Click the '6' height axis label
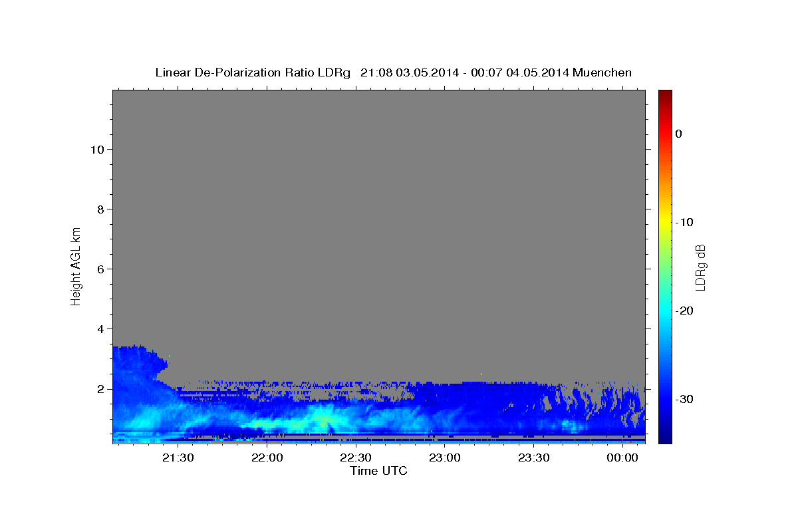The image size is (798, 532). pos(99,269)
